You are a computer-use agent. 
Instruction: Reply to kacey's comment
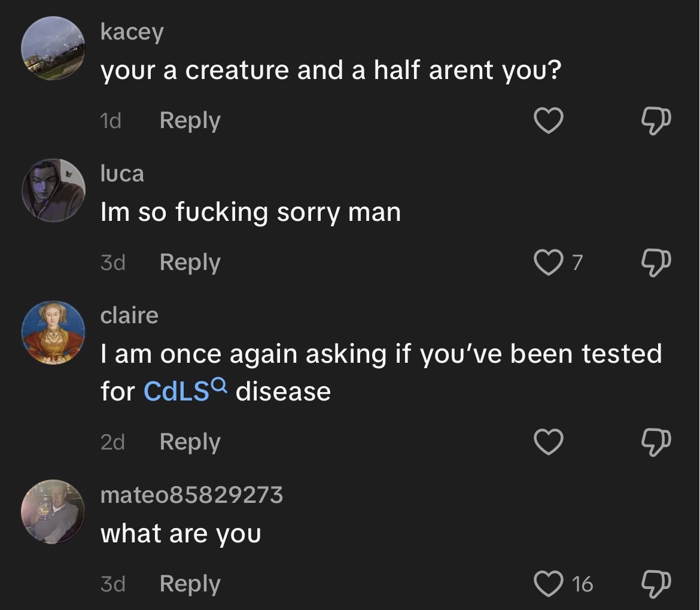click(190, 121)
